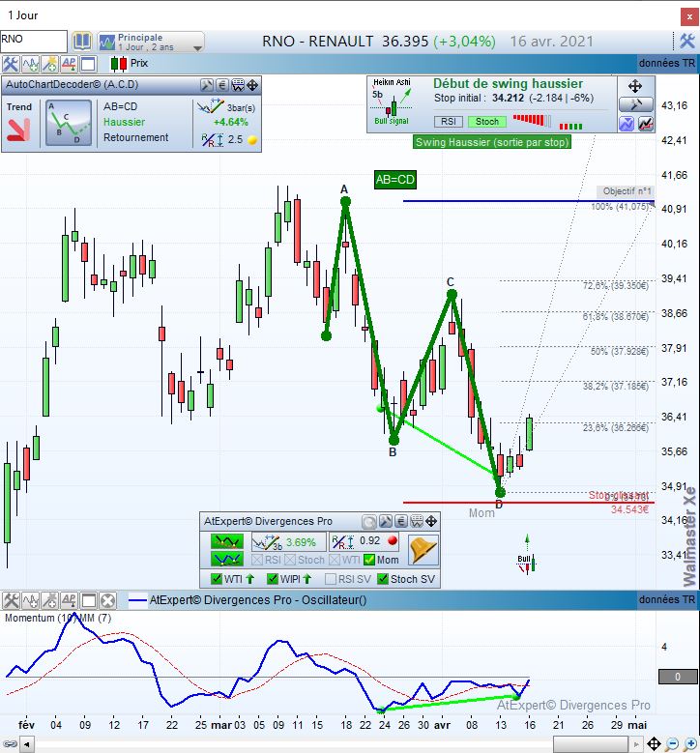
Task: Open main chart settings wrench icon
Action: pos(10,64)
